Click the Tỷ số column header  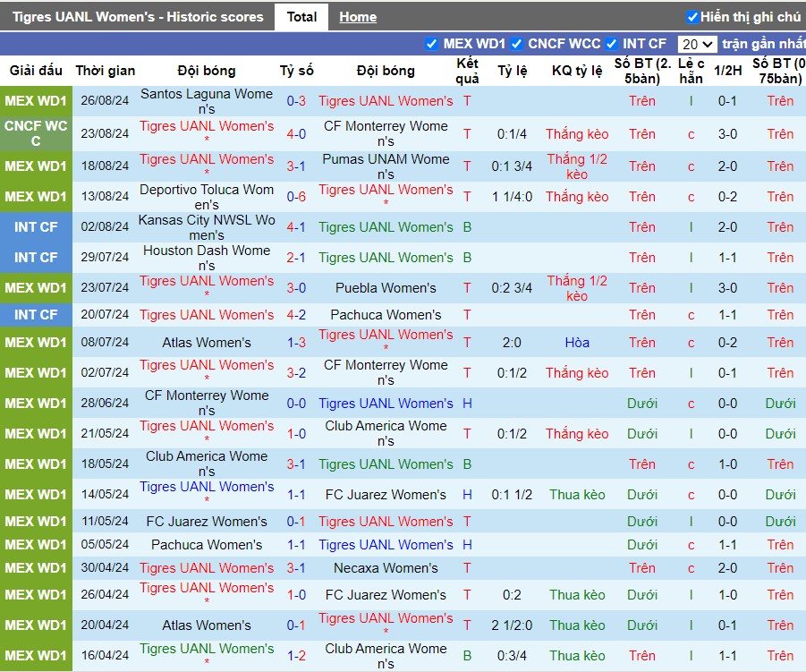click(297, 71)
